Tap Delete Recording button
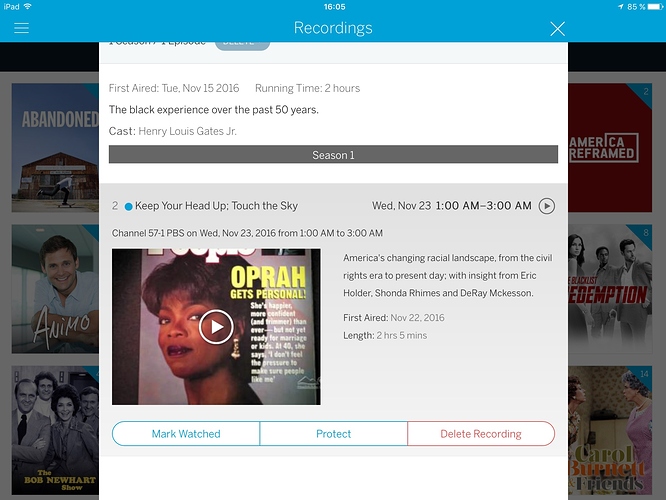Viewport: 666px width, 500px height. [x=481, y=434]
